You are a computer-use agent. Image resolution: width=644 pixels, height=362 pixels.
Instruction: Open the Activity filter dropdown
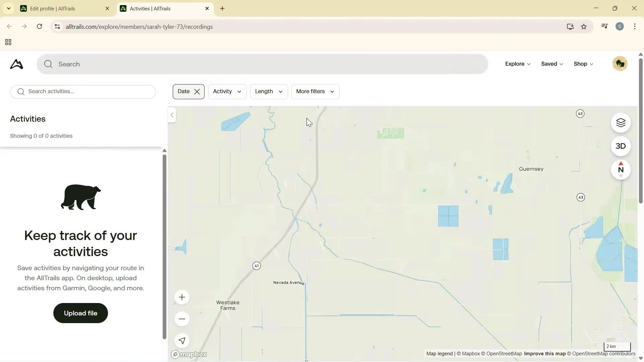tap(227, 91)
